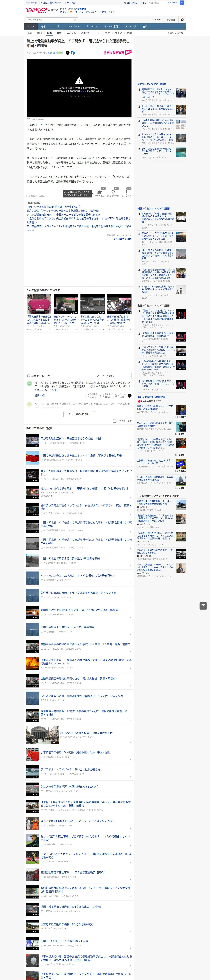Open the ランキング tab

point(130,27)
